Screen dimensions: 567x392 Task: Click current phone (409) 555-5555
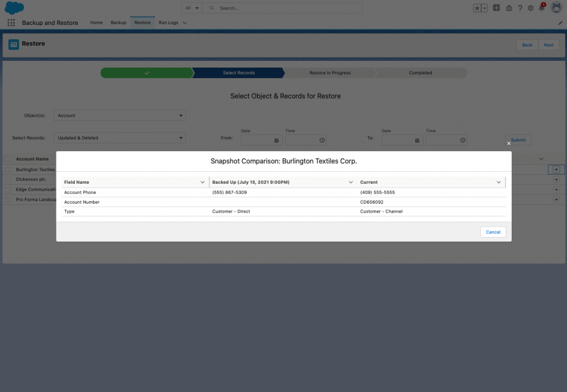[x=377, y=192]
